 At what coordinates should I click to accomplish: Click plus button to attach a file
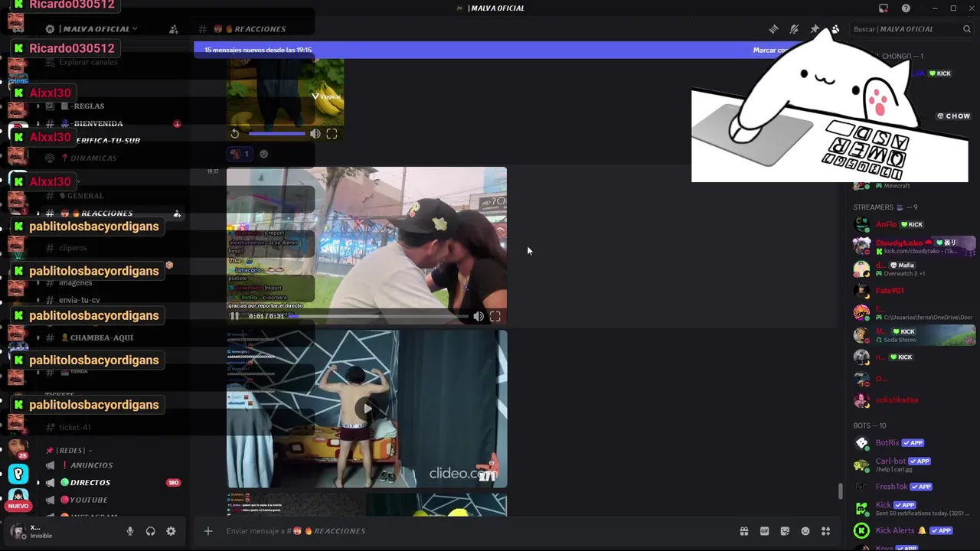point(208,531)
